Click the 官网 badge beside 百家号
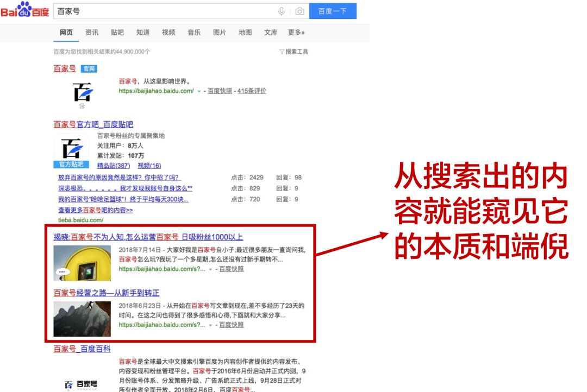The width and height of the screenshot is (587, 392). [89, 69]
